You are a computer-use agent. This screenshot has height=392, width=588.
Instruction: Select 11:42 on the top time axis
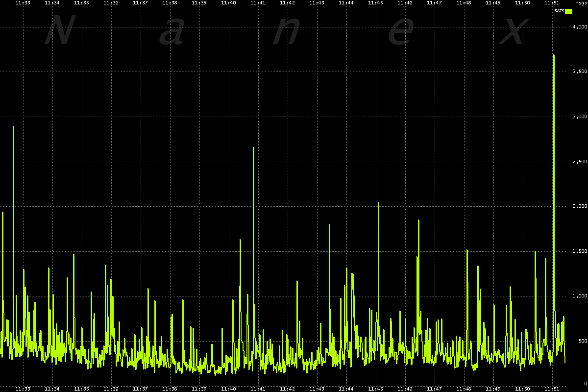point(287,3)
